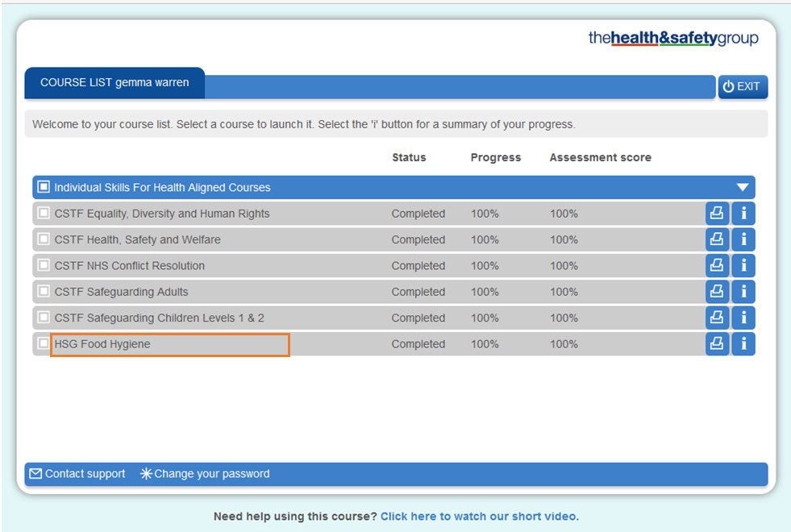Collapse the Individual Skills For Health Aligned Courses section
Image resolution: width=791 pixels, height=532 pixels.
[x=742, y=186]
